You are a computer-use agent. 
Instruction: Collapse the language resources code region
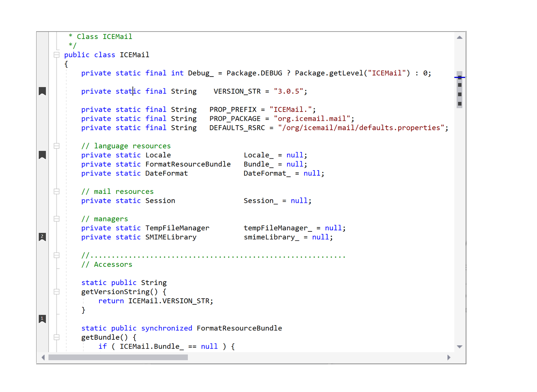57,146
